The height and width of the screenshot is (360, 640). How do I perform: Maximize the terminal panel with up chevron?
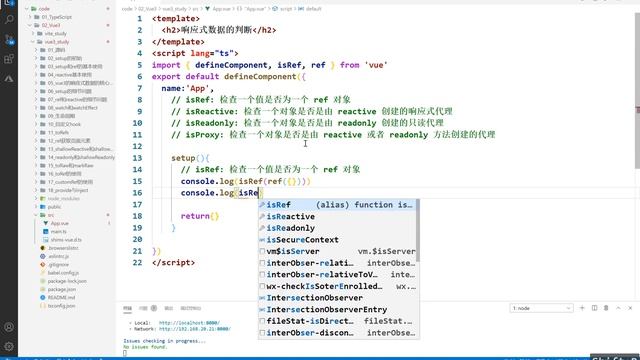(x=618, y=308)
